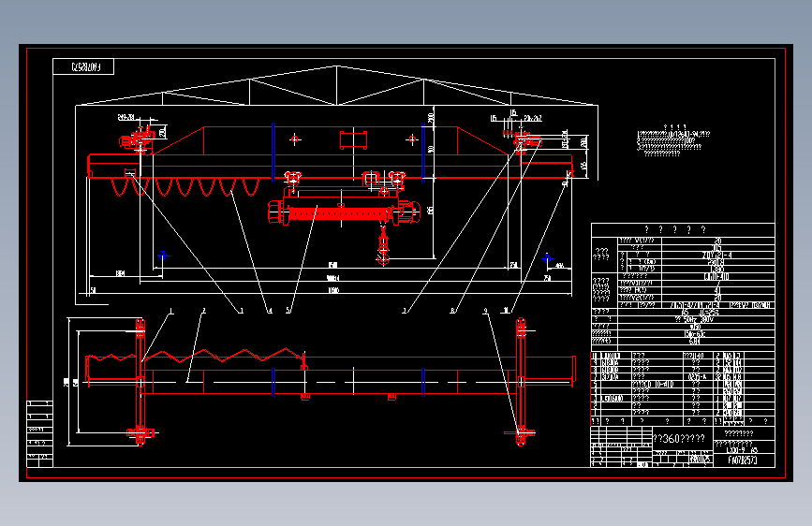
Task: Click the left circle-cross hole in girder
Action: [x=295, y=139]
